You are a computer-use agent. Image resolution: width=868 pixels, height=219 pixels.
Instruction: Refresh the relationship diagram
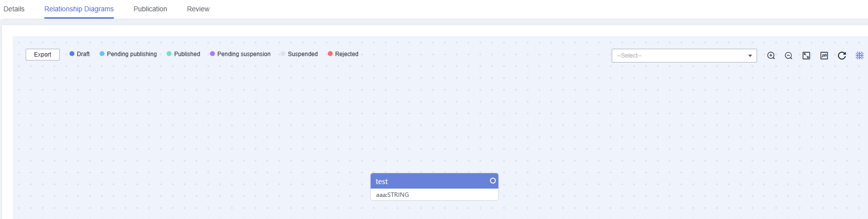pyautogui.click(x=842, y=56)
